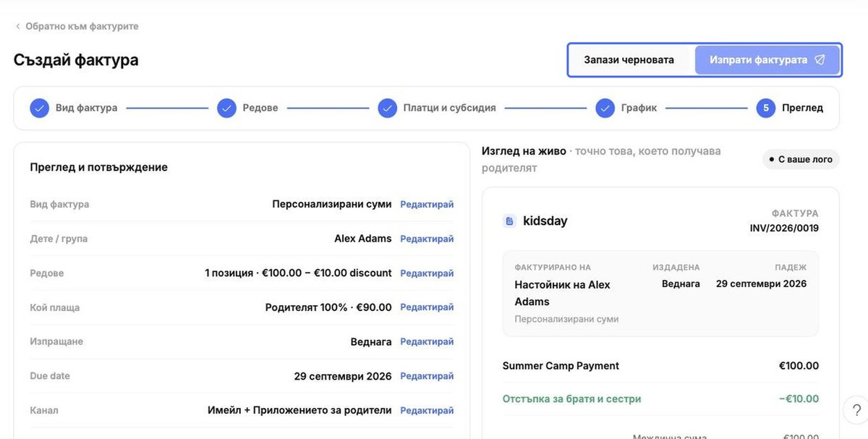Click the checkmark circle for Редове step

pyautogui.click(x=226, y=108)
